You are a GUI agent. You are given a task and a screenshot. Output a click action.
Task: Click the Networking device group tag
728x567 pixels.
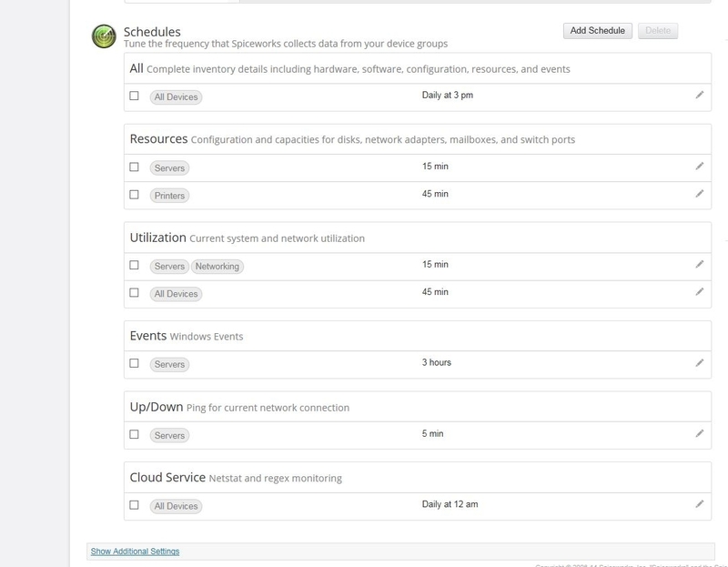(219, 267)
